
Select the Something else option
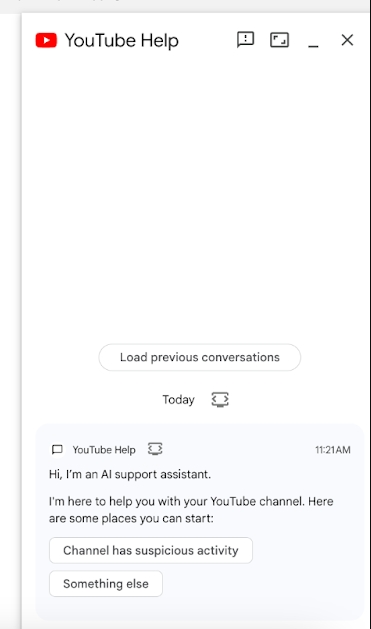106,584
